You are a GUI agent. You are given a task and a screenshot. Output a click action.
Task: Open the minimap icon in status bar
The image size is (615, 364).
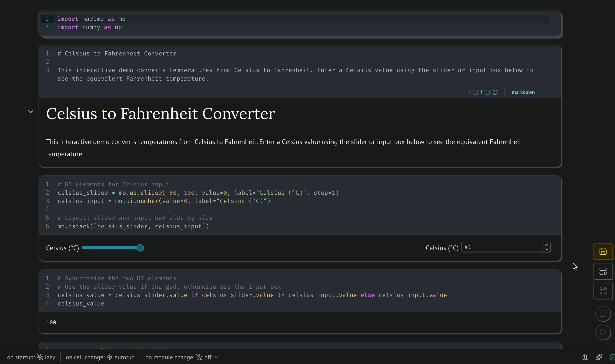point(585,357)
